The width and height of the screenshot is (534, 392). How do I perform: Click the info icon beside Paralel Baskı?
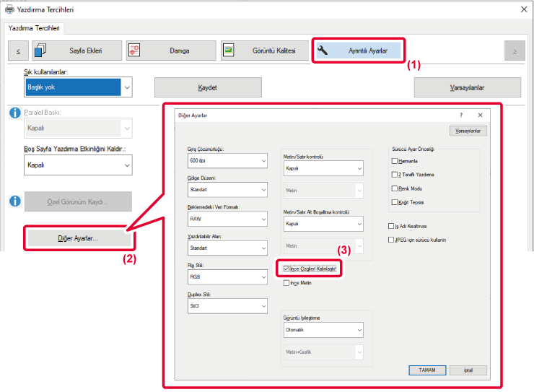(15, 113)
